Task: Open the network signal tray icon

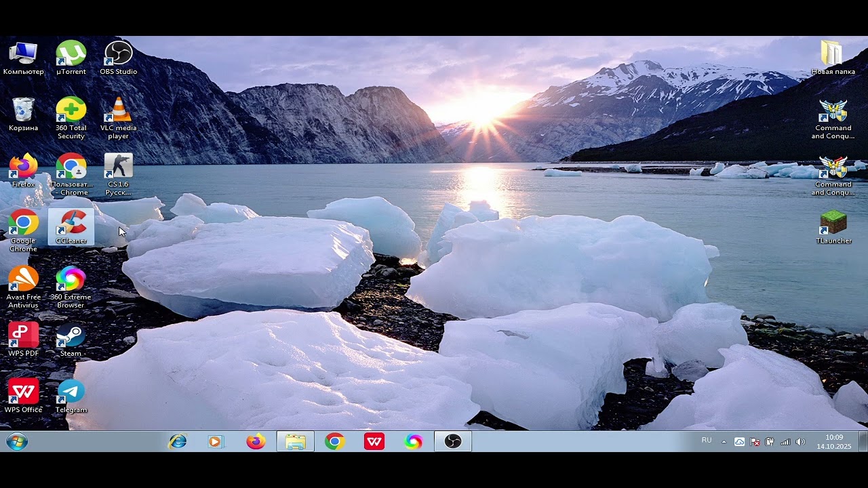Action: tap(785, 442)
